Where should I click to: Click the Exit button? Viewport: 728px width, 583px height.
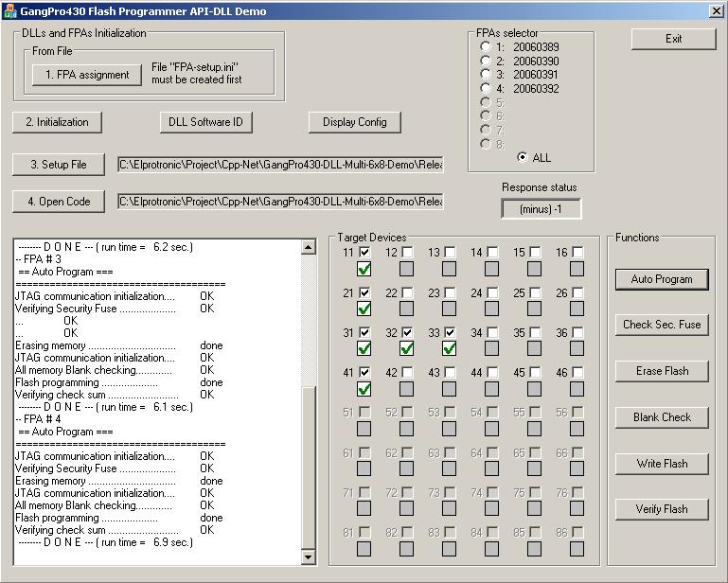[x=674, y=39]
